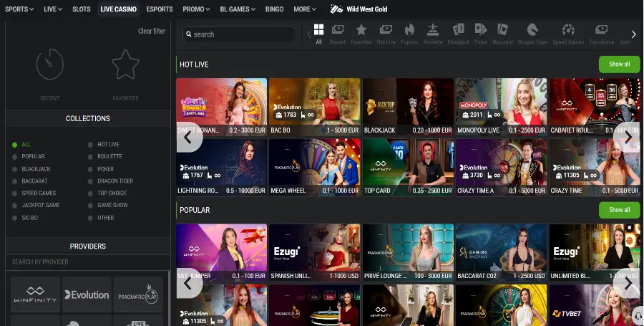Select the Roulette collection filter

tap(105, 157)
